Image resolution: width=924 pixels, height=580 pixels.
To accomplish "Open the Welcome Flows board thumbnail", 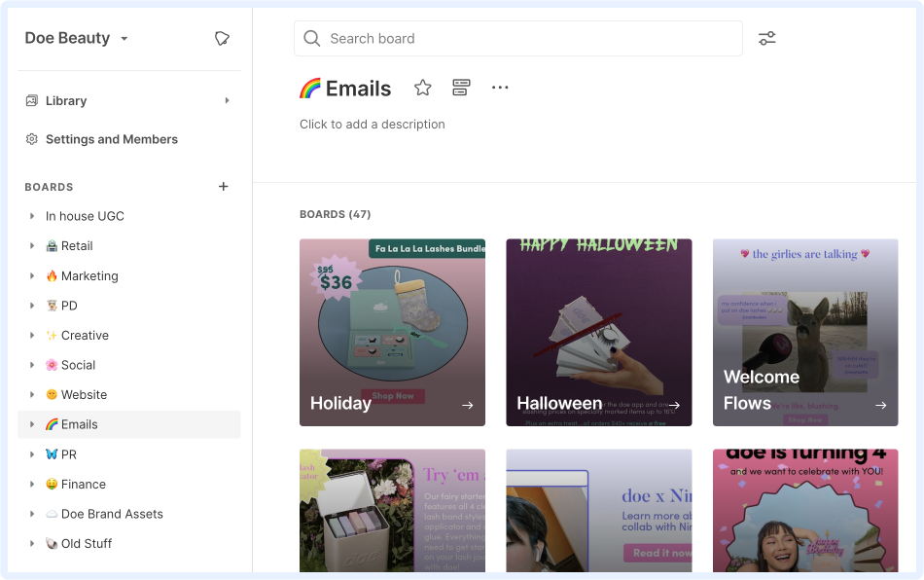I will (x=805, y=333).
